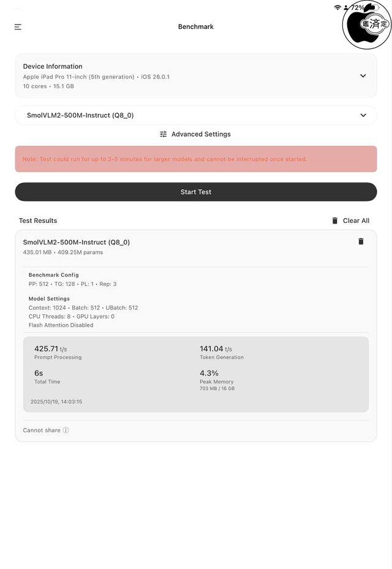Open the hamburger menu at top left
This screenshot has height=569, width=392.
(x=18, y=27)
